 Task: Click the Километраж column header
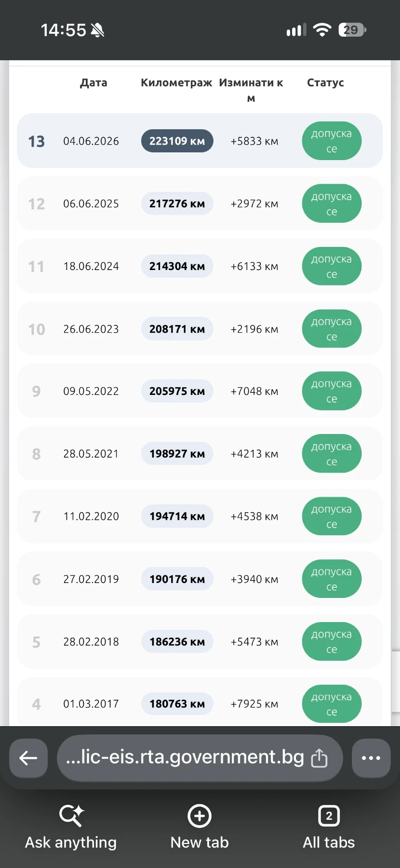pyautogui.click(x=176, y=82)
